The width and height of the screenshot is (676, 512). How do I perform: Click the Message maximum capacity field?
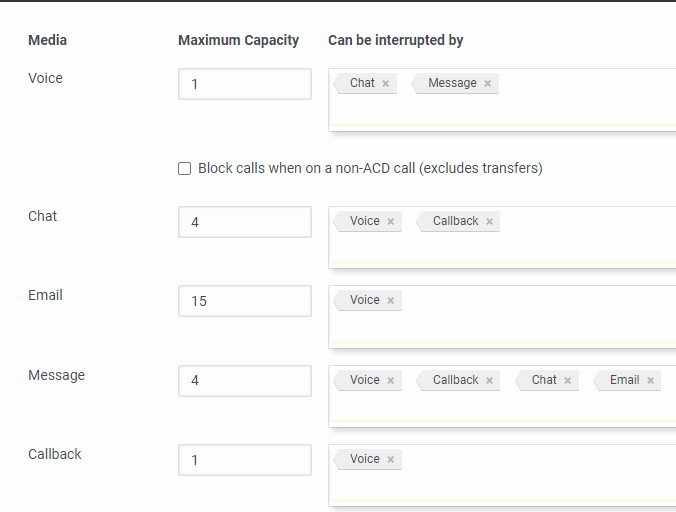tap(245, 381)
